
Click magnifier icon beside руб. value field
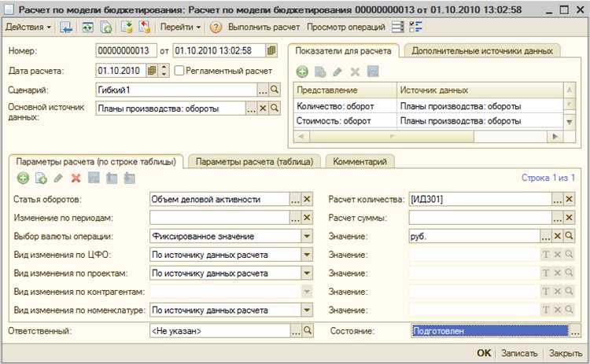point(581,236)
